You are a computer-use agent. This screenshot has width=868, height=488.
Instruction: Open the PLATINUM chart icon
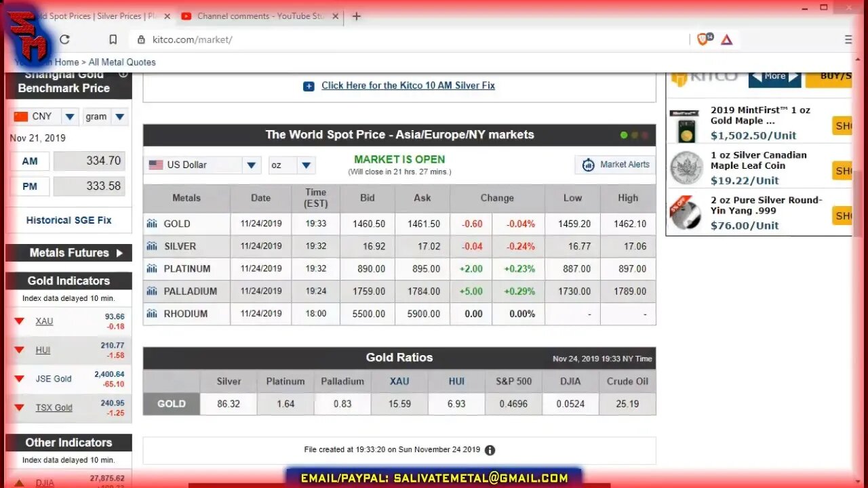point(152,268)
